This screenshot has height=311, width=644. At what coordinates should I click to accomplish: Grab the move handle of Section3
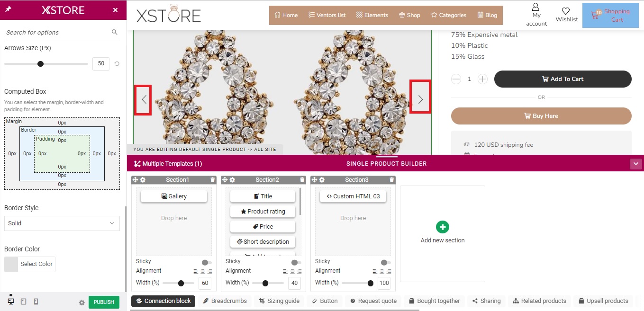(315, 180)
